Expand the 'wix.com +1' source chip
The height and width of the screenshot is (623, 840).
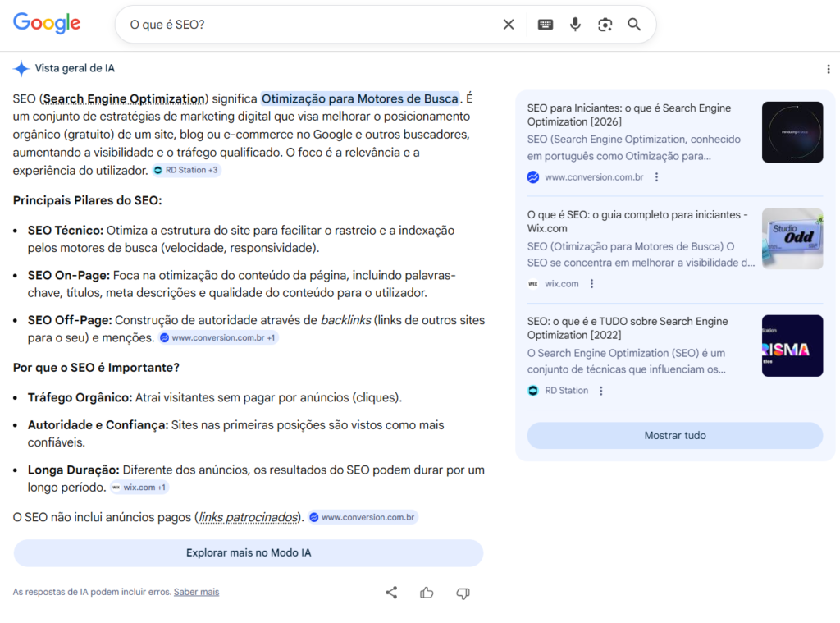[x=139, y=488]
